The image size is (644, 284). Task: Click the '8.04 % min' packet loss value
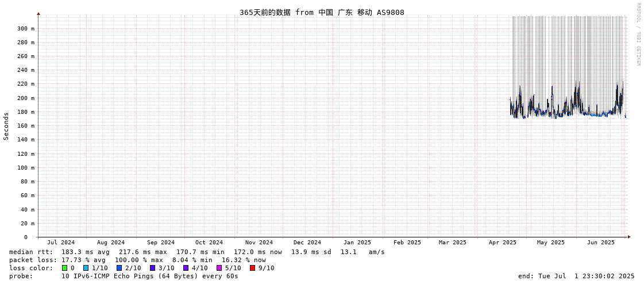191,260
